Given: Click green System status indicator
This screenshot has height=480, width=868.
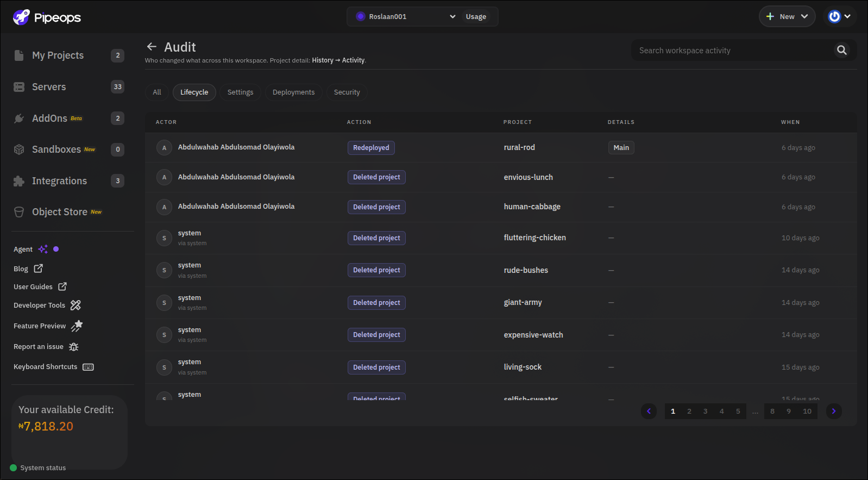Looking at the screenshot, I should (14, 467).
